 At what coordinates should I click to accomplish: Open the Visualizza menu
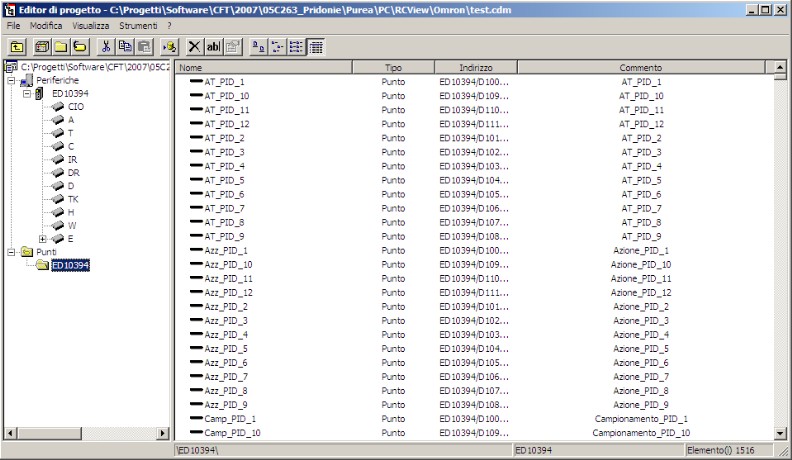pyautogui.click(x=90, y=25)
